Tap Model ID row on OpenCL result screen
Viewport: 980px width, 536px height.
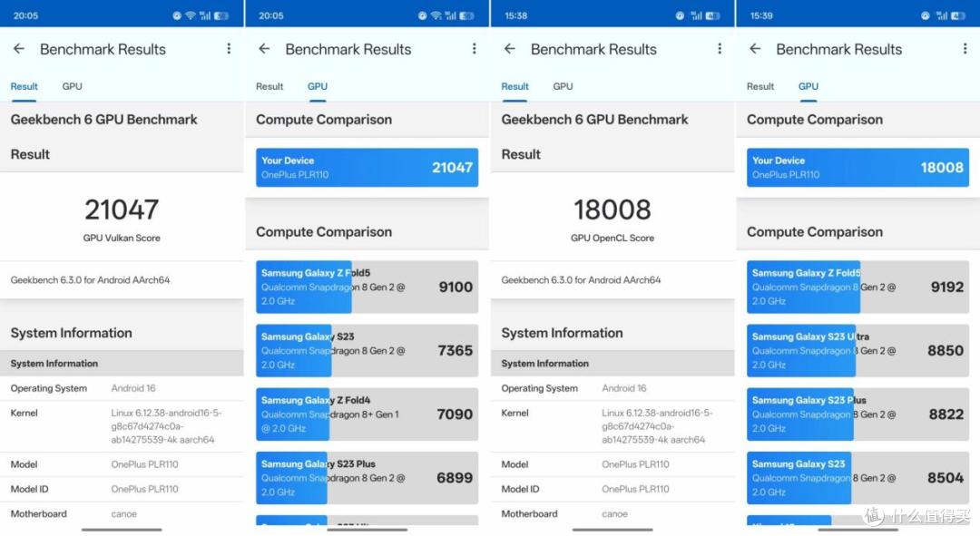(x=612, y=489)
